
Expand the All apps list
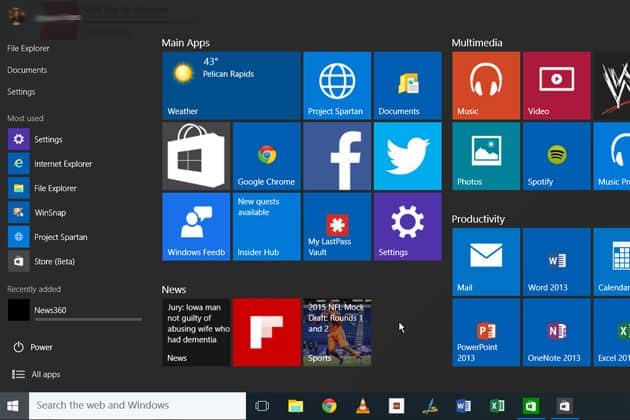coord(45,374)
